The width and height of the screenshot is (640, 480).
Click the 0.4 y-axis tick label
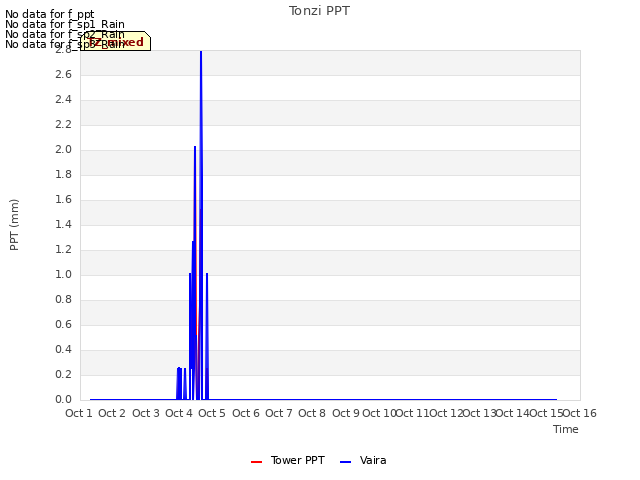63,349
